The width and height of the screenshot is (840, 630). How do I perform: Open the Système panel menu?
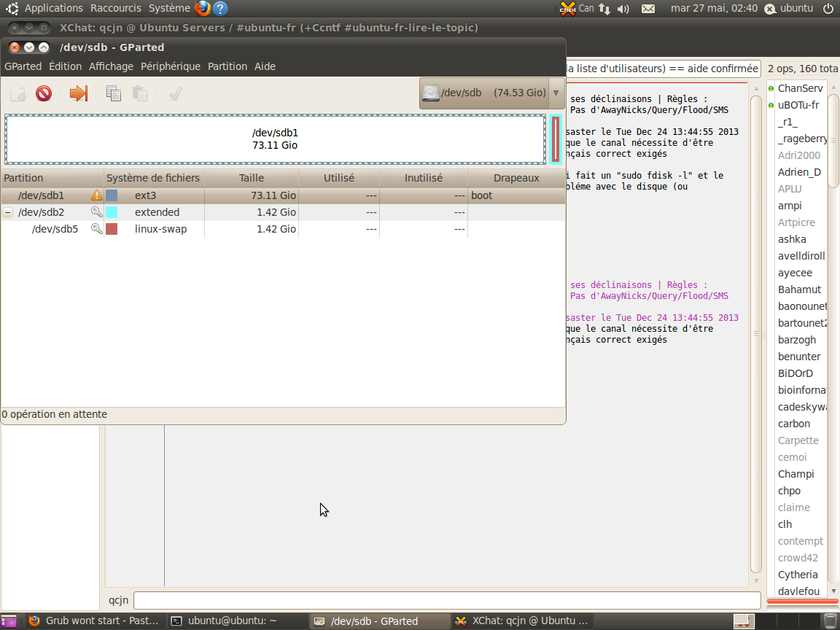point(169,8)
